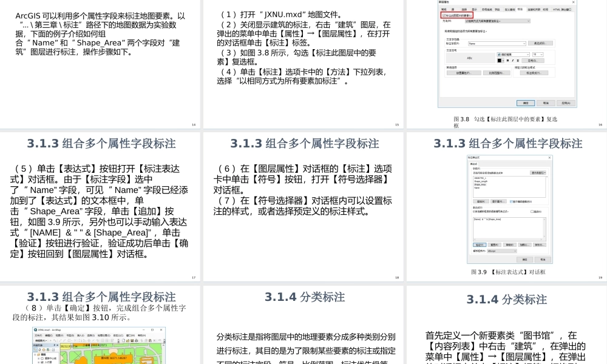Click the Bold text style icon in 图3.8 dialog

507,60
